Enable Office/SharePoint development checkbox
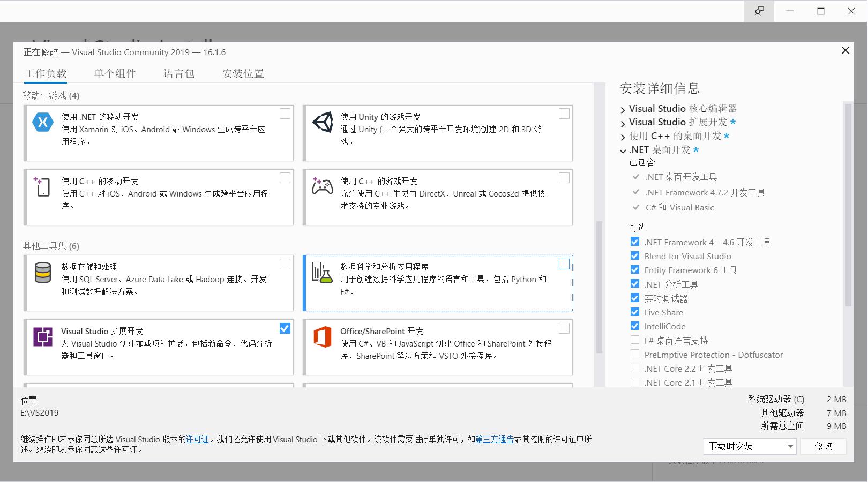The image size is (868, 482). coord(564,328)
